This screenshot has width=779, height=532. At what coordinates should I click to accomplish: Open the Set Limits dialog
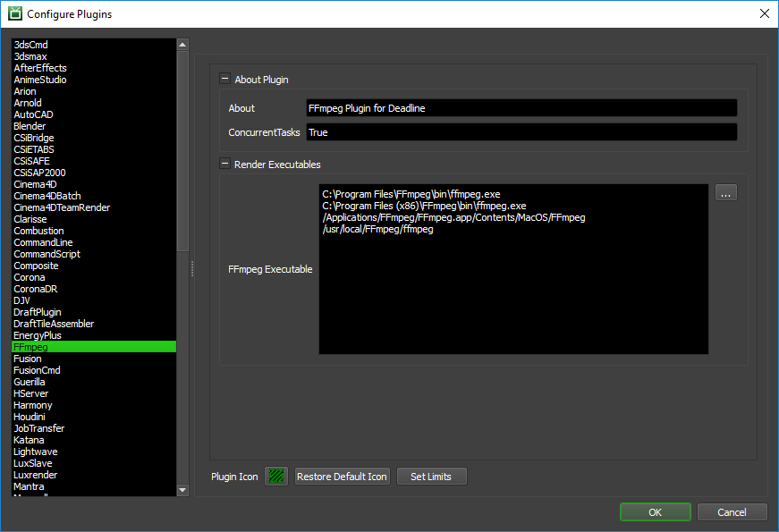click(x=431, y=477)
